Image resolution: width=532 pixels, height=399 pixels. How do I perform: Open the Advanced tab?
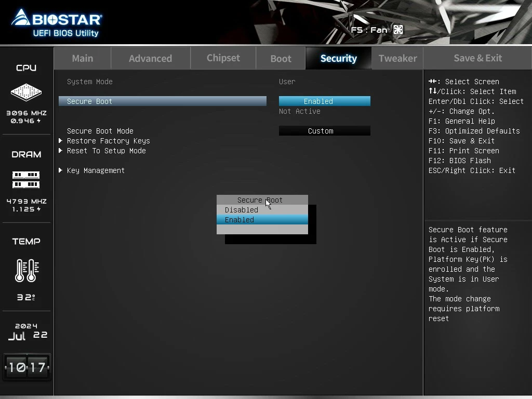(150, 58)
